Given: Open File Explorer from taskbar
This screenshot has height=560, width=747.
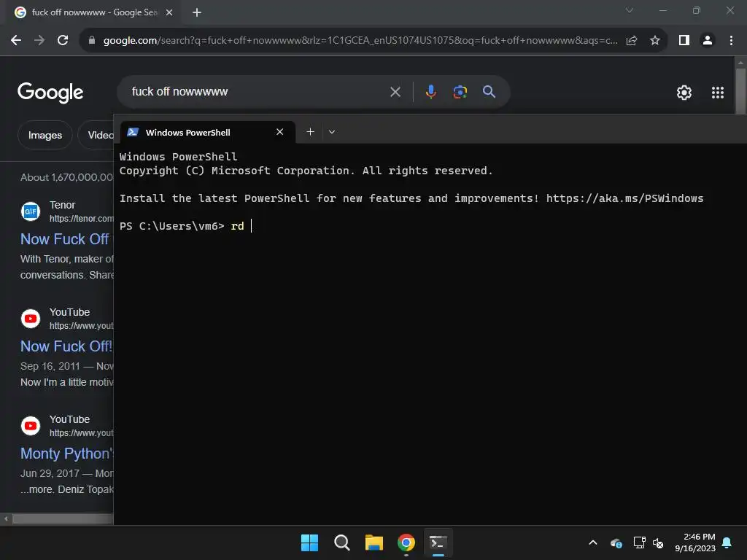Looking at the screenshot, I should 374,542.
